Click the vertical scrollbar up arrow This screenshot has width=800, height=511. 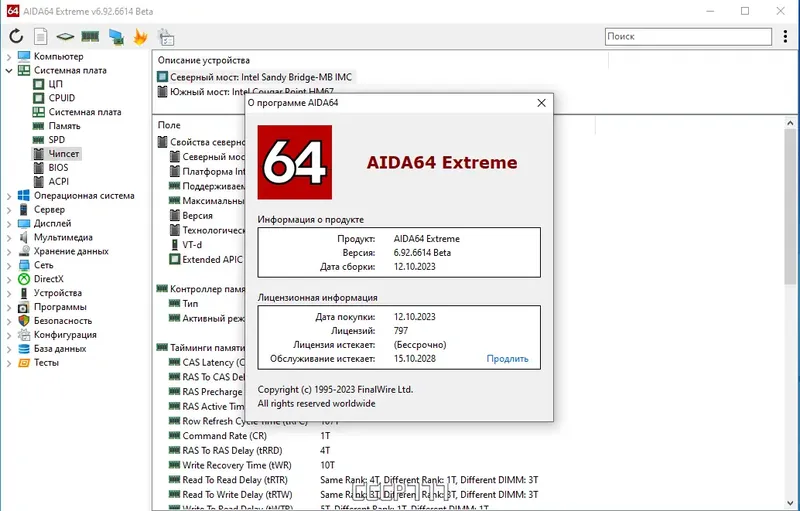click(x=790, y=123)
